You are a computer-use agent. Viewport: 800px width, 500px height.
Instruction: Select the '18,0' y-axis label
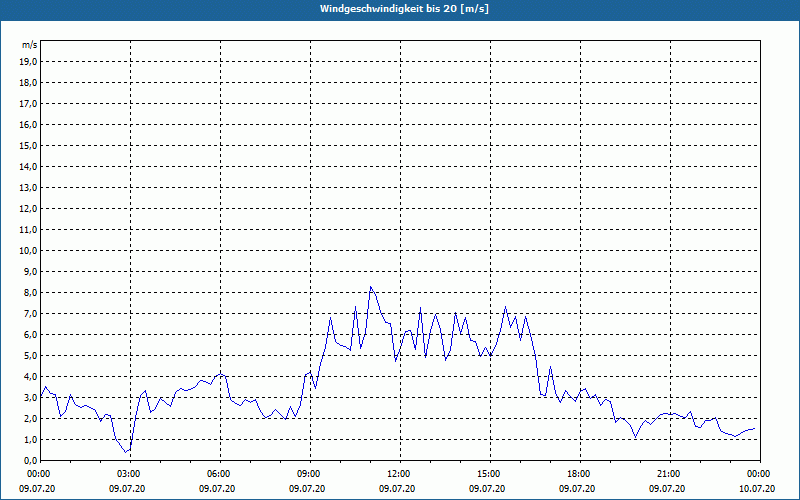pos(28,83)
